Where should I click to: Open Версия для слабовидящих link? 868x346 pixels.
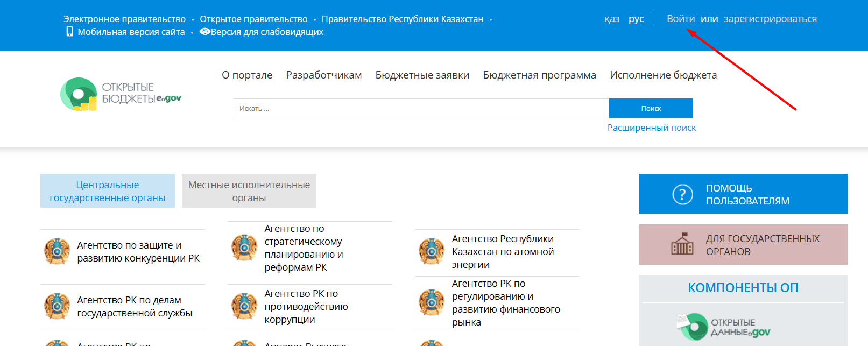(x=267, y=32)
